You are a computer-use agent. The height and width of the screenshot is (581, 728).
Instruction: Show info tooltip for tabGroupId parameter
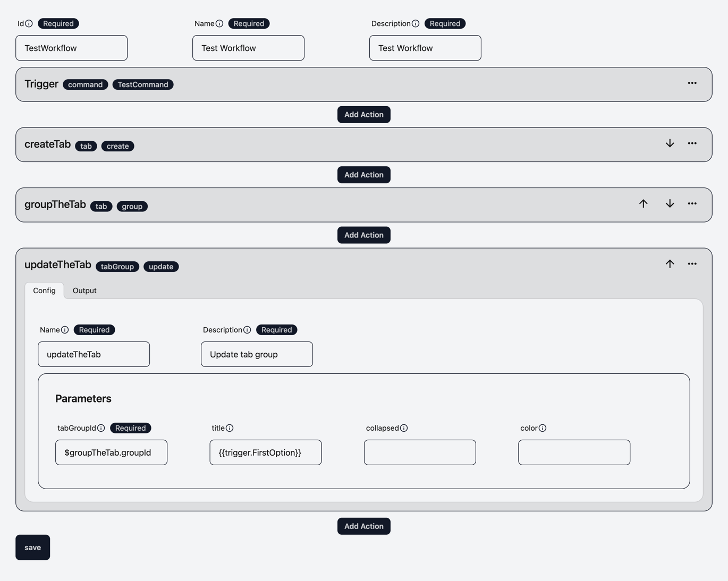pos(101,428)
